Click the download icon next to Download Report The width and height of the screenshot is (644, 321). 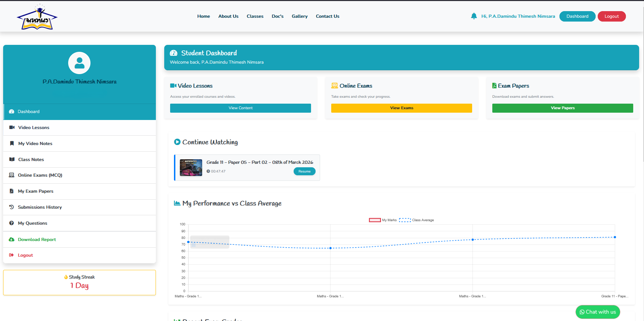11,239
